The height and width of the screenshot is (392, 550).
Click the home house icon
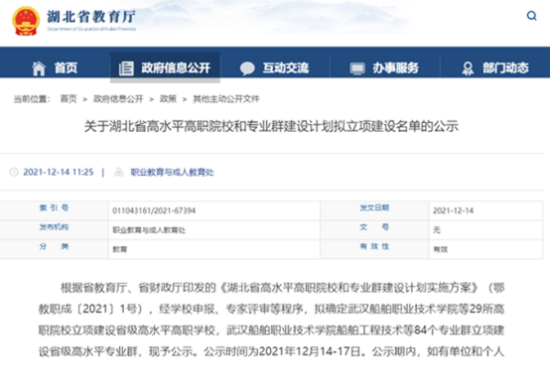click(39, 67)
